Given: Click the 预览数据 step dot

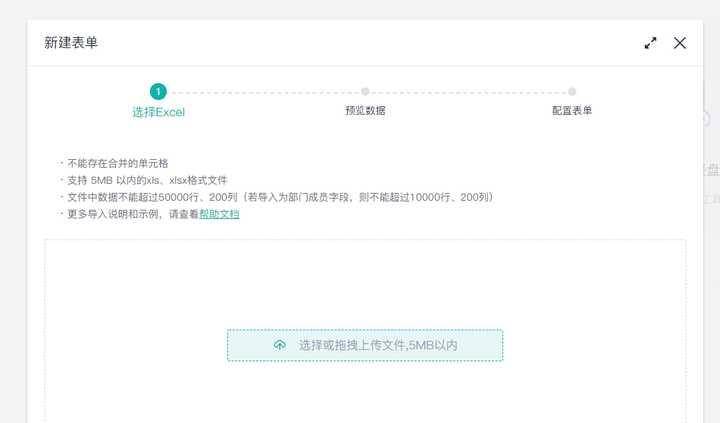Looking at the screenshot, I should click(365, 91).
